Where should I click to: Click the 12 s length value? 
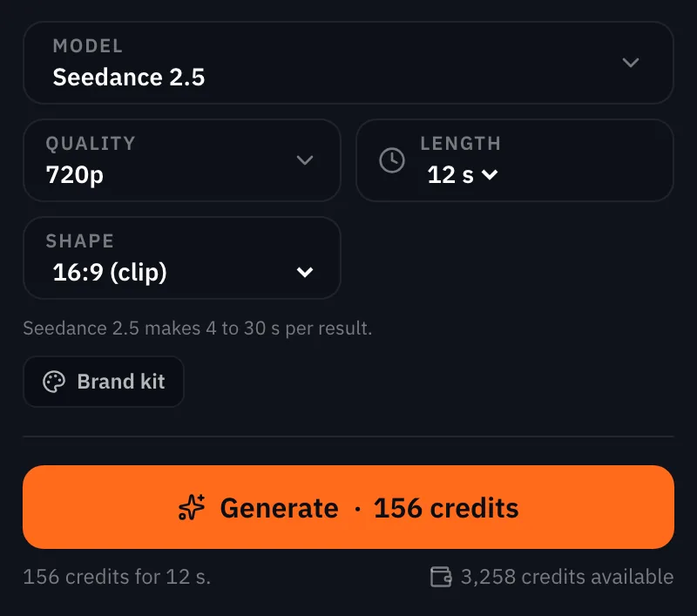(450, 174)
